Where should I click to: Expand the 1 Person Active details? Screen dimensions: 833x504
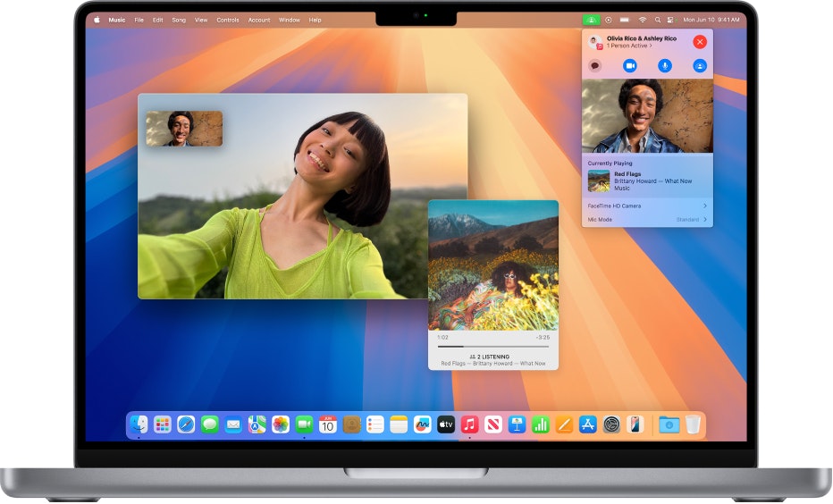(x=628, y=46)
